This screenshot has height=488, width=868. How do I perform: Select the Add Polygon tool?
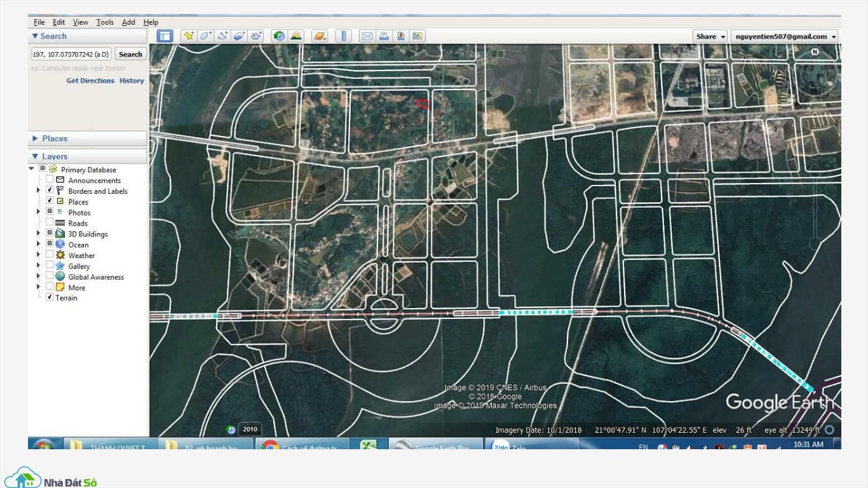tap(205, 36)
